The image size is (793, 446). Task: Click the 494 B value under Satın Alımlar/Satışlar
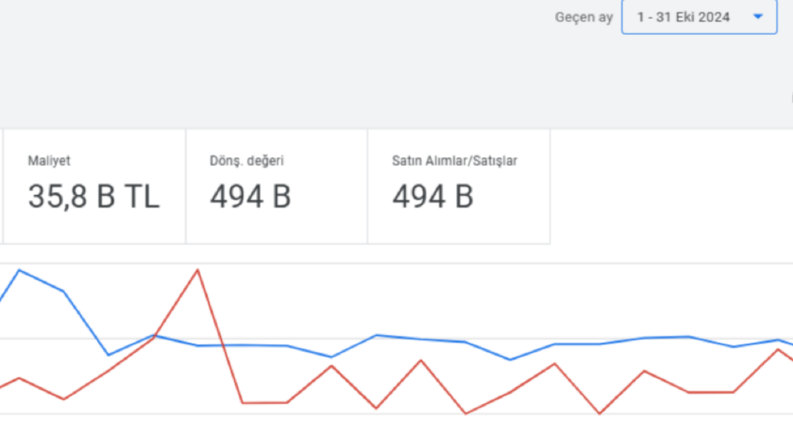pyautogui.click(x=433, y=196)
